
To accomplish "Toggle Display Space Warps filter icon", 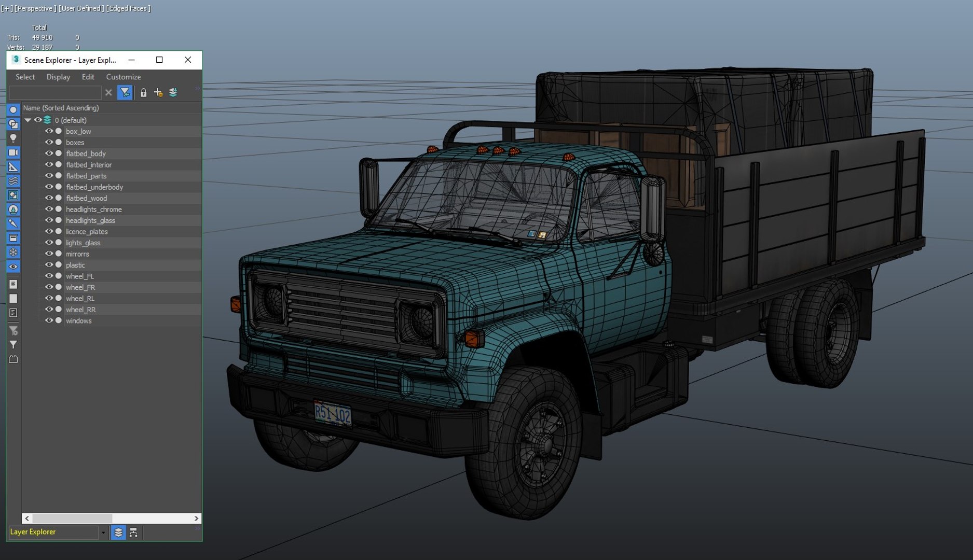I will point(13,181).
